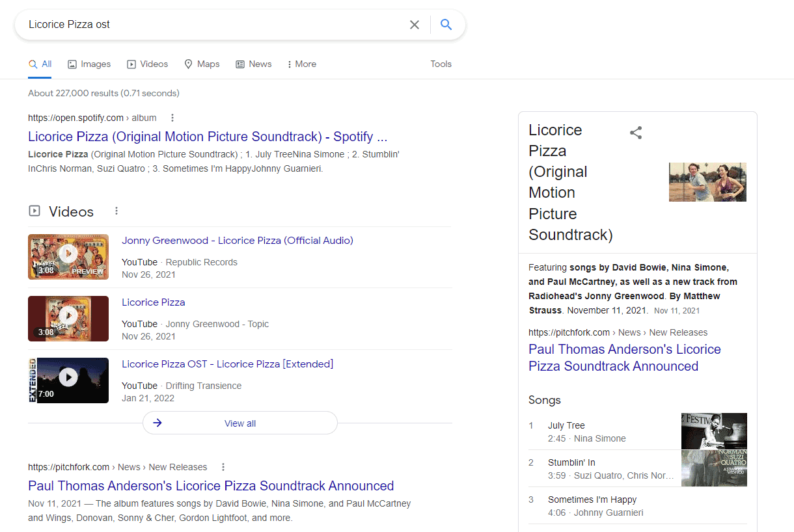The image size is (794, 532).
Task: Select the Sometimes I'm Happy song row
Action: (x=638, y=506)
